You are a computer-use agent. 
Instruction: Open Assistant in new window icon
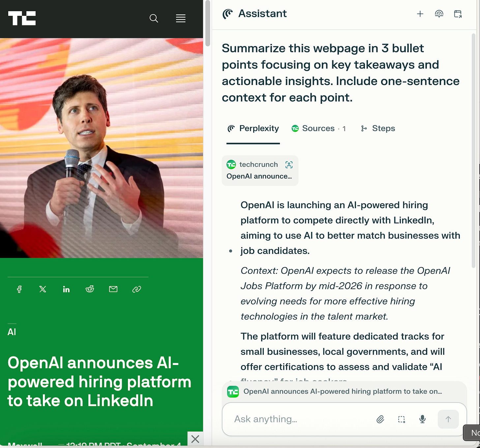coord(458,14)
